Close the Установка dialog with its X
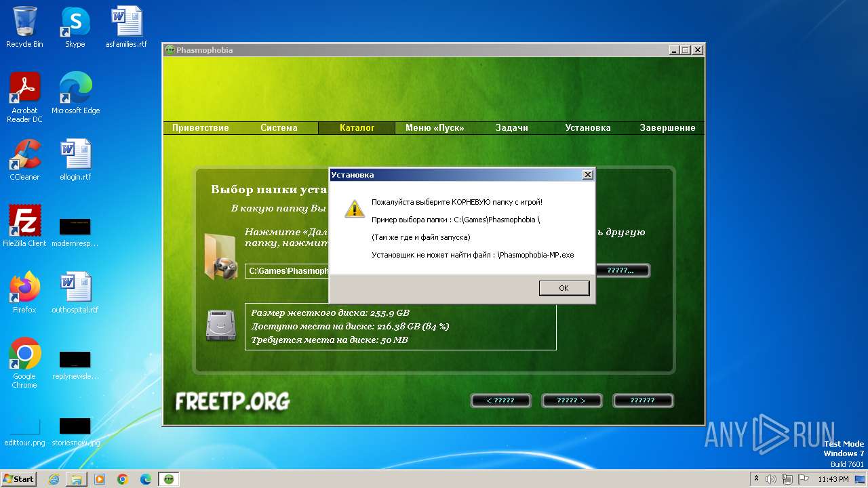 (588, 175)
